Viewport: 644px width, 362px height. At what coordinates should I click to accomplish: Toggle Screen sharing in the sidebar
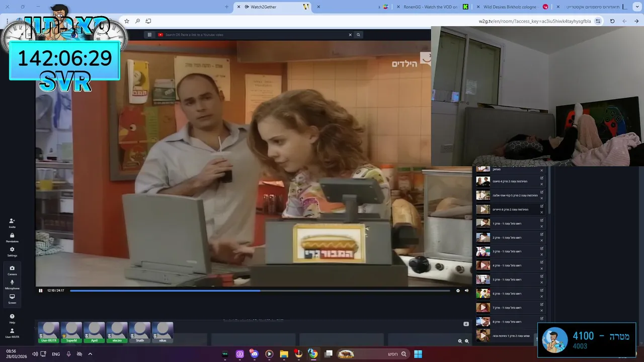click(x=12, y=299)
